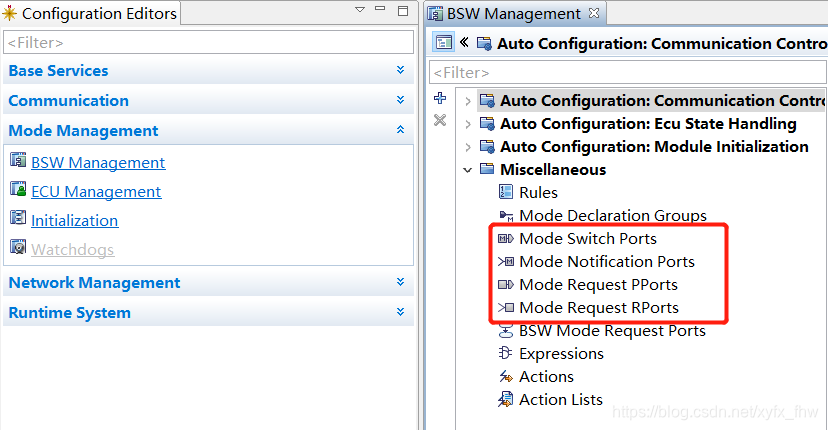Image resolution: width=828 pixels, height=430 pixels.
Task: Click the delete (X) icon
Action: [x=439, y=120]
